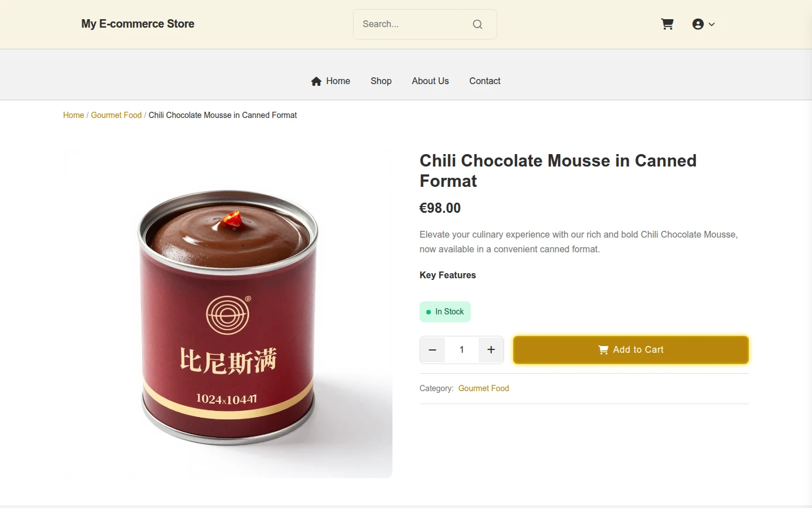Go to the About Us page

pos(430,81)
